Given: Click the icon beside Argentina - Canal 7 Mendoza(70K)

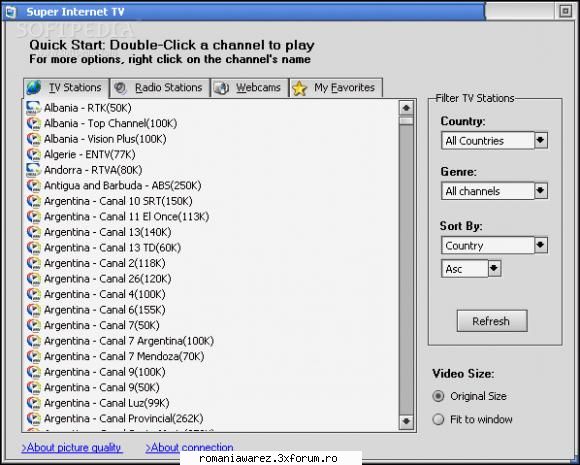Looking at the screenshot, I should coord(33,357).
